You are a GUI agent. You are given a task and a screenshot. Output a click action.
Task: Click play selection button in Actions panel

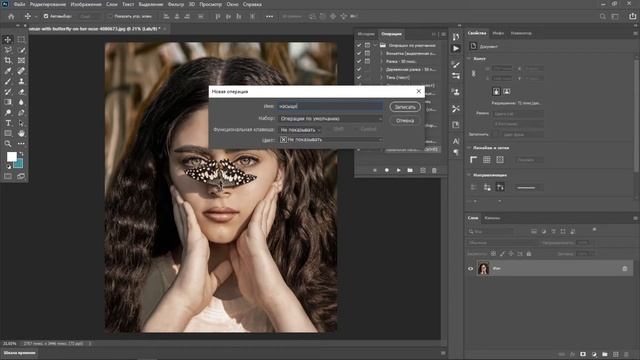398,170
